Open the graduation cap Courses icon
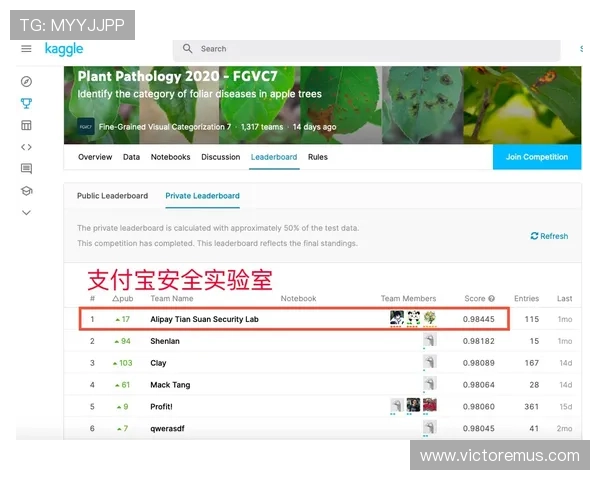This screenshot has height=480, width=600. click(x=26, y=191)
